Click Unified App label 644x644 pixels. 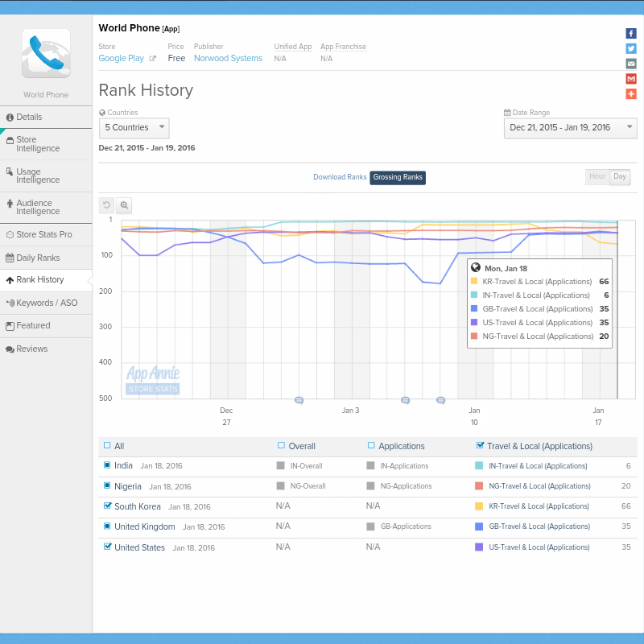click(x=293, y=47)
